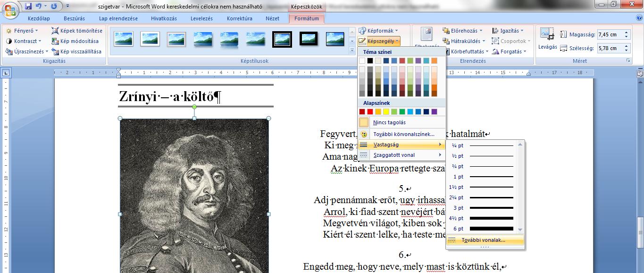Change the picture with Kép módosítása
Image resolution: width=644 pixels, height=273 pixels.
coord(75,41)
